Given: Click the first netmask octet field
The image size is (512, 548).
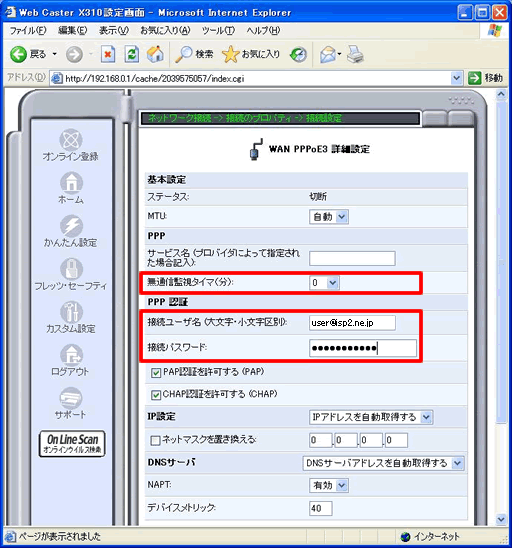Looking at the screenshot, I should pyautogui.click(x=321, y=440).
